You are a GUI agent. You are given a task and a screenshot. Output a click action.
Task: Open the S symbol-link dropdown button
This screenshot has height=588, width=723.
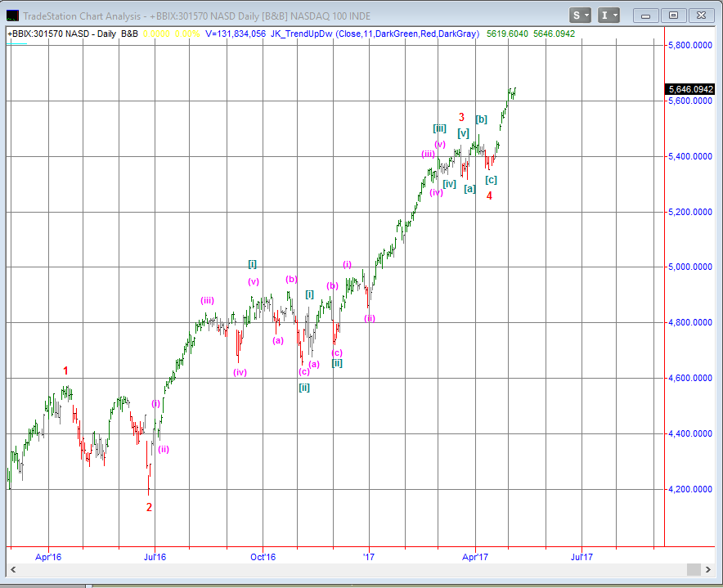580,16
